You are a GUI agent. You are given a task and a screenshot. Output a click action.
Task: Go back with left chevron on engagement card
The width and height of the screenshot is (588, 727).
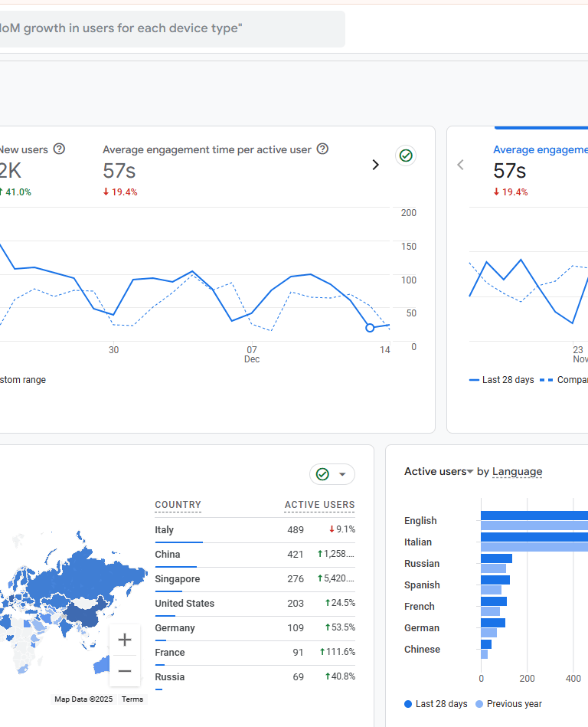(x=460, y=165)
